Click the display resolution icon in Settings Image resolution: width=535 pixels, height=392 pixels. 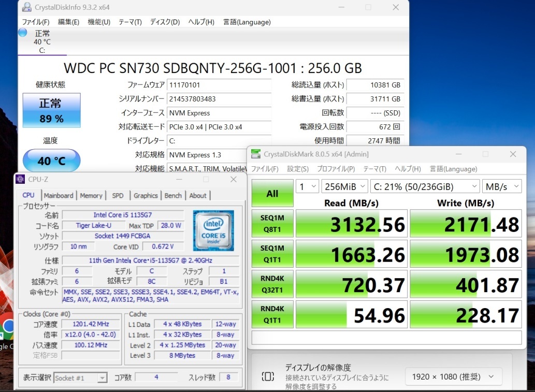click(268, 376)
